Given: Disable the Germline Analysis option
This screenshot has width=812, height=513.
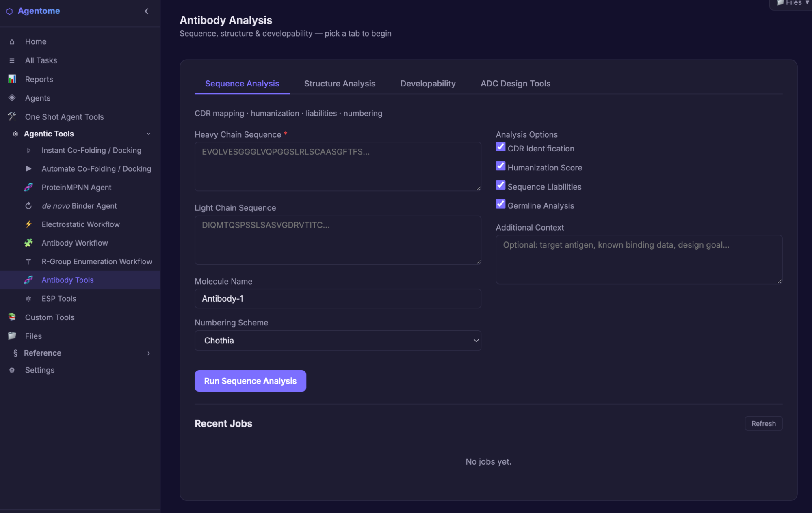Looking at the screenshot, I should coord(500,204).
